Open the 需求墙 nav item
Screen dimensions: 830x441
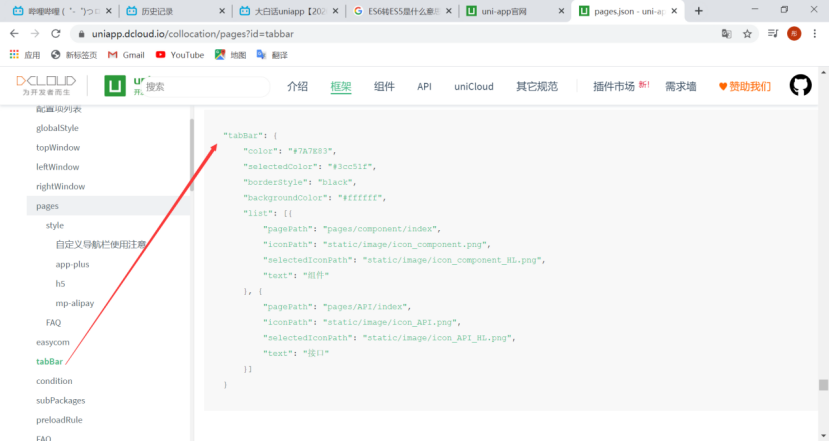[681, 86]
